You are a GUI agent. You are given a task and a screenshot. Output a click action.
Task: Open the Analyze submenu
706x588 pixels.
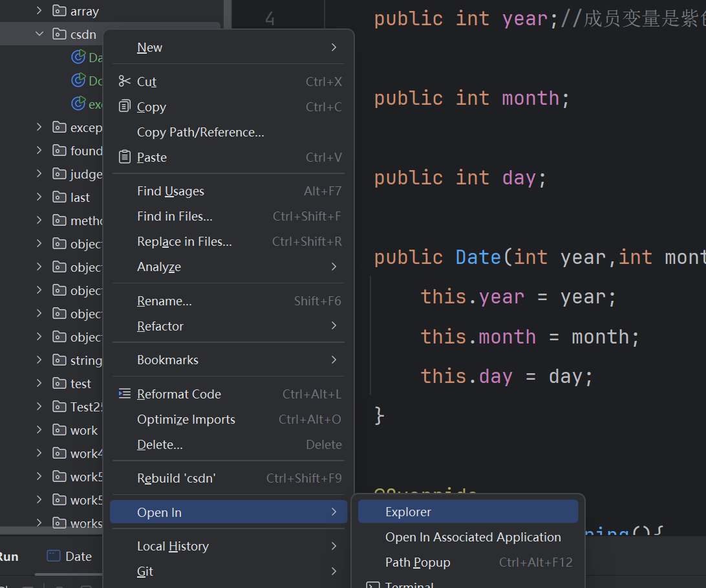pos(228,267)
